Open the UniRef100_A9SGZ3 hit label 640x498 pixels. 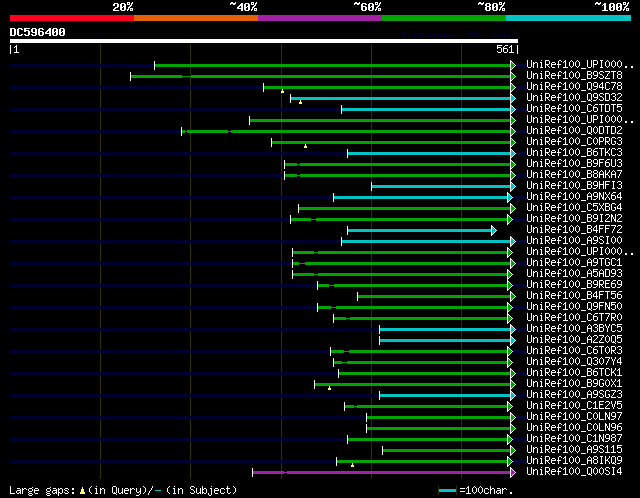[574, 395]
